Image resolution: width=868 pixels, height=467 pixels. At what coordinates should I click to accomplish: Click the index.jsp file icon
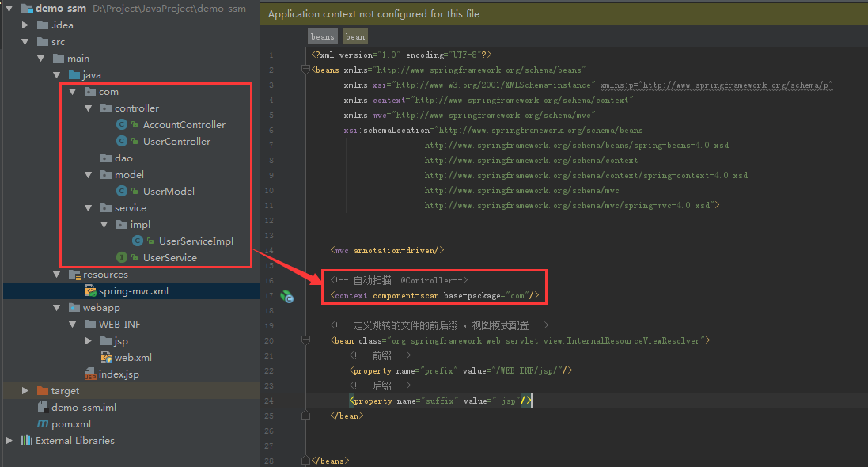pos(90,374)
